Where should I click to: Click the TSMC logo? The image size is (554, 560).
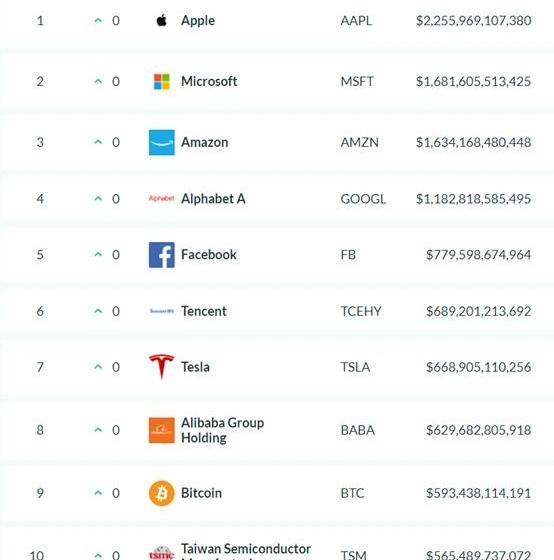[x=162, y=553]
